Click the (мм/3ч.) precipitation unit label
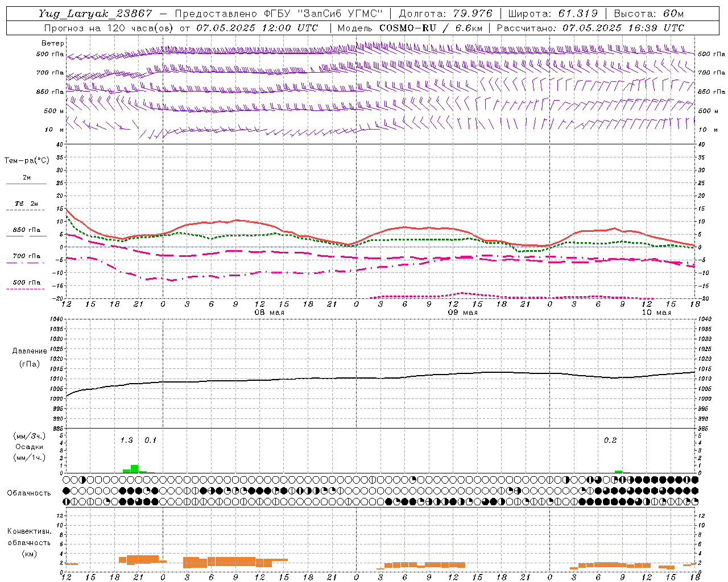Screen dimensions: 728x582 tap(29, 436)
